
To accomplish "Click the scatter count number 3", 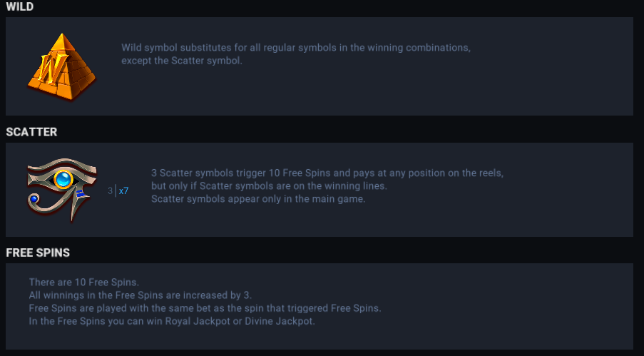I will point(110,191).
